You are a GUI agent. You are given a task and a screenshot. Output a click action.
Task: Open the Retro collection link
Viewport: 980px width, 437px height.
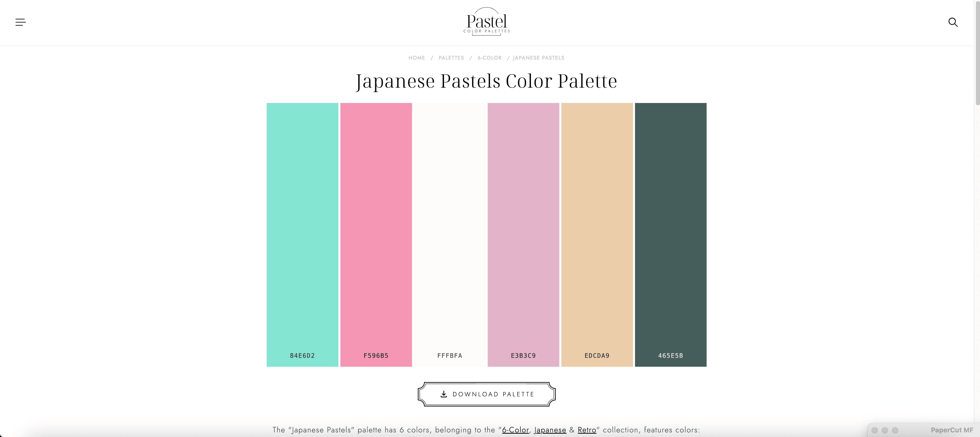(x=587, y=430)
